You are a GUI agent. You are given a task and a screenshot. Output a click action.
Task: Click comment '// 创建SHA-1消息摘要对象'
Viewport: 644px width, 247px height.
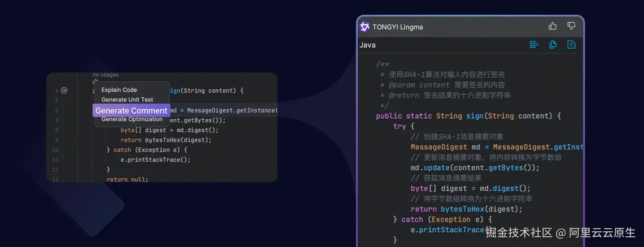tap(457, 137)
